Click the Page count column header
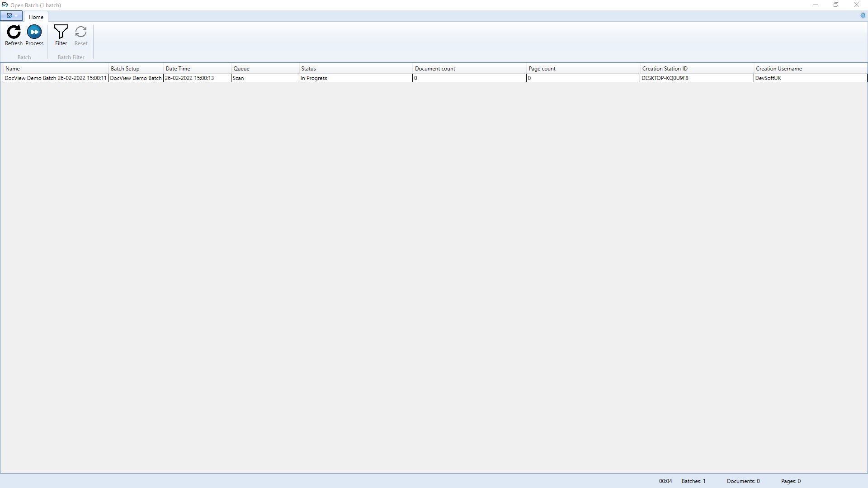868x488 pixels. click(582, 69)
